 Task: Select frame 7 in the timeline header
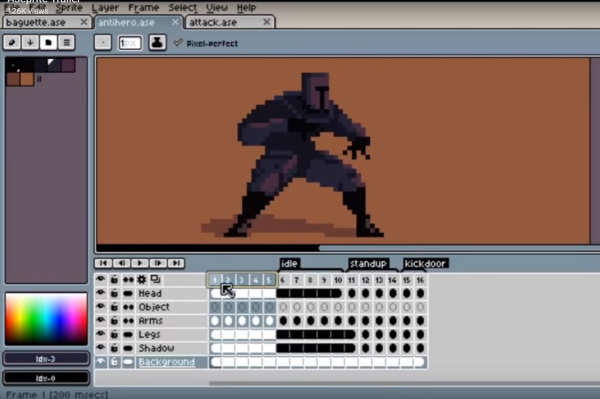point(297,280)
